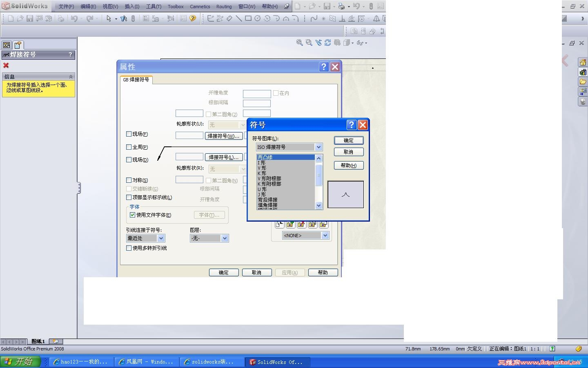Open the 轮廓形状(U) dropdown
The image size is (588, 368).
tap(243, 125)
